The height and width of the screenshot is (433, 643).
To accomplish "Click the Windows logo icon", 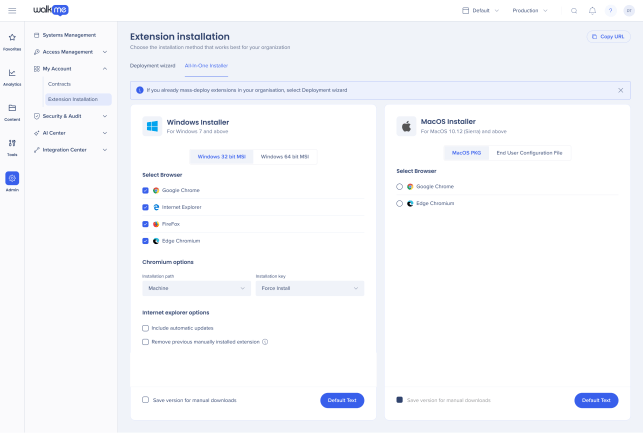I will [x=152, y=126].
